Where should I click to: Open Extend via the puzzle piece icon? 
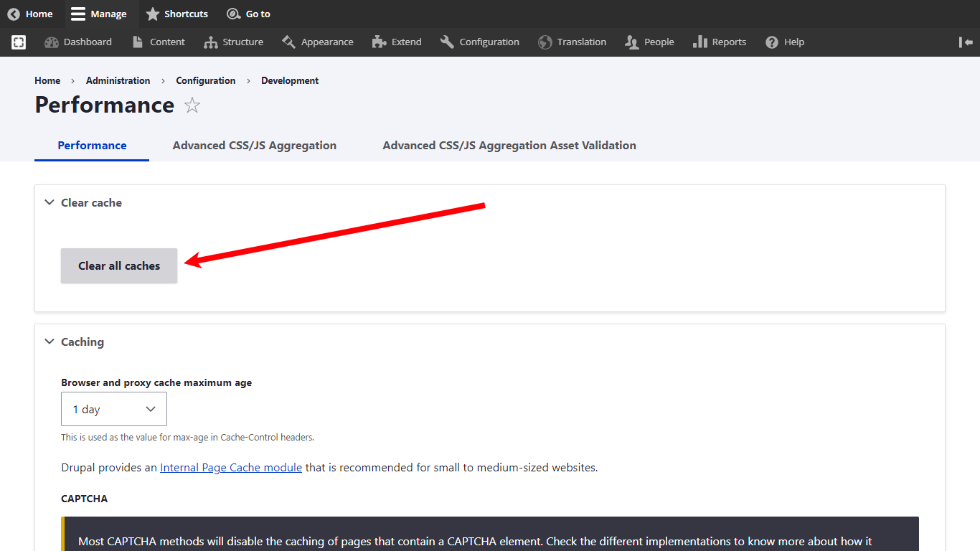(380, 42)
